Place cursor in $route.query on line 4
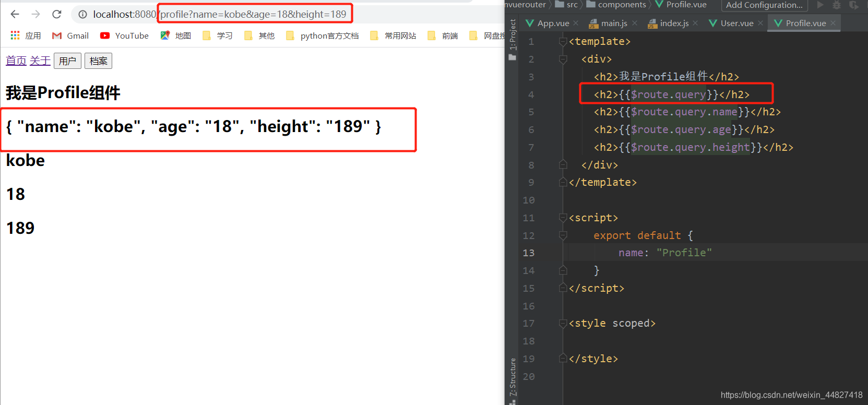Screen dimensions: 868x405 [669, 94]
